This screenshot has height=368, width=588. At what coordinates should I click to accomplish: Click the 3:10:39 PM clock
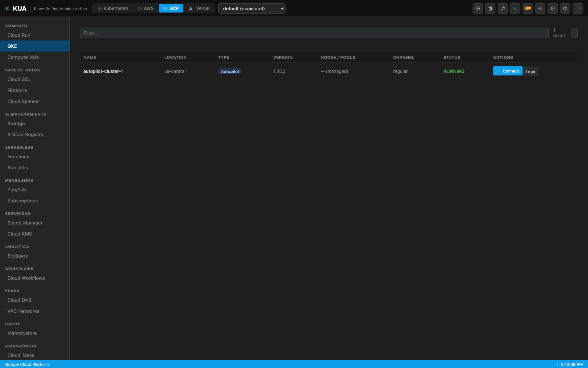coord(572,364)
